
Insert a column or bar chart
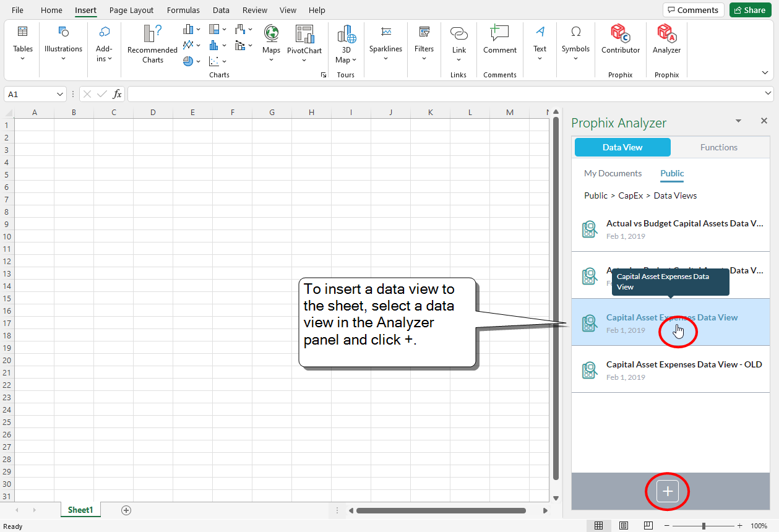tap(192, 29)
